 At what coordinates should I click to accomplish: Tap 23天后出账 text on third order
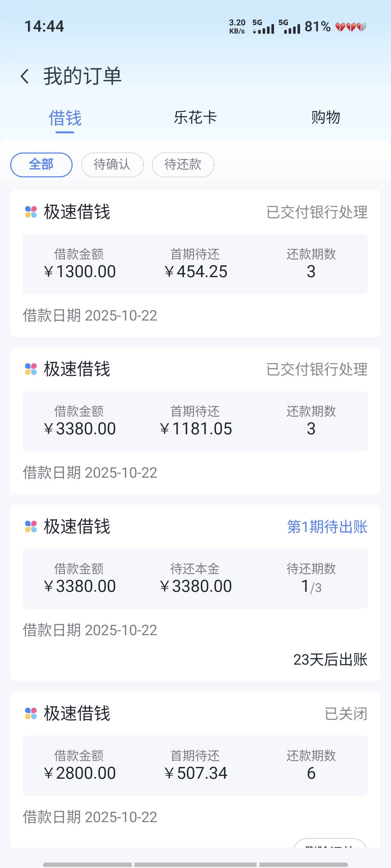coord(330,659)
